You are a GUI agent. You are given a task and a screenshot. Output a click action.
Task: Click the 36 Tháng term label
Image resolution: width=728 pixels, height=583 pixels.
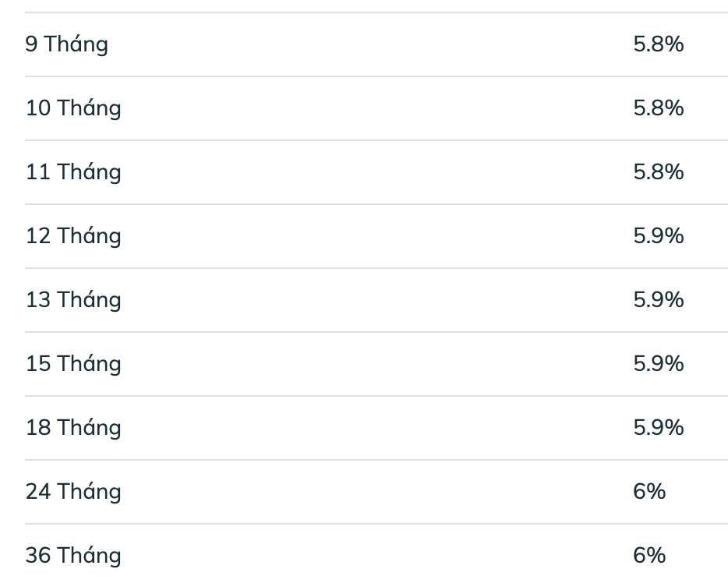73,556
